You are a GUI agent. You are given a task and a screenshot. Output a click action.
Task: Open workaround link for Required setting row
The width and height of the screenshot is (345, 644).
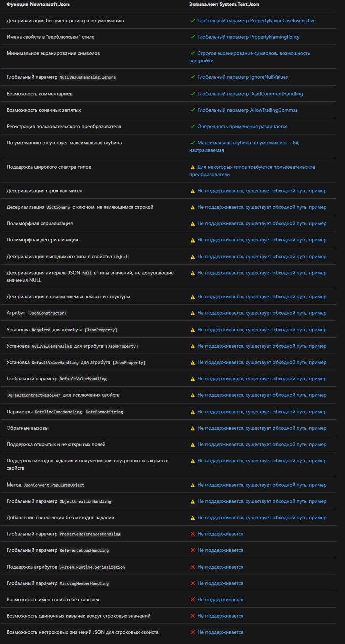(262, 330)
